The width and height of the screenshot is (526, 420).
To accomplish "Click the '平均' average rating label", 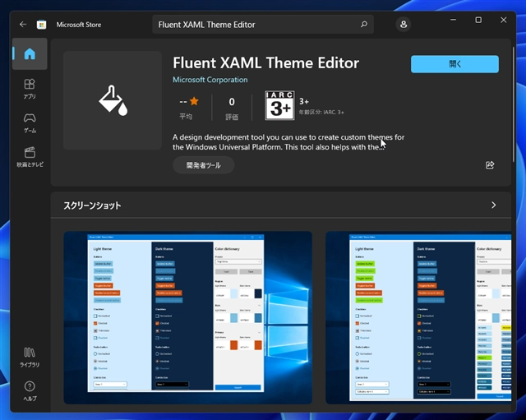I will click(x=186, y=117).
